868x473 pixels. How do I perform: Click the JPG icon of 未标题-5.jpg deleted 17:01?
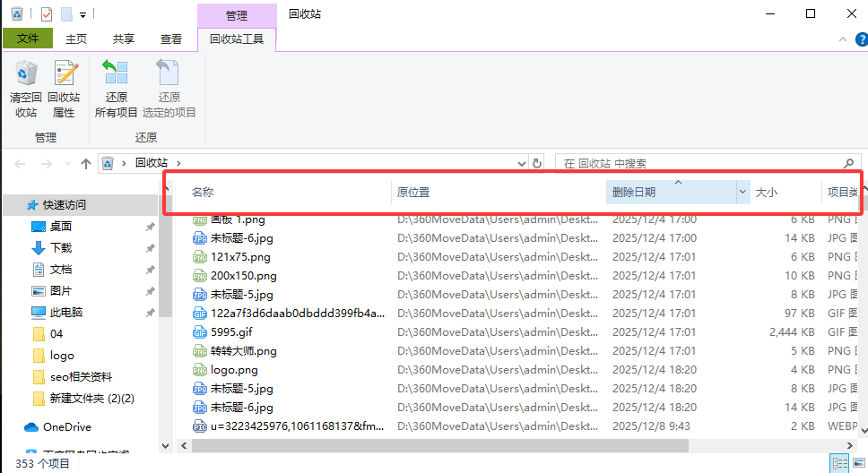click(200, 295)
